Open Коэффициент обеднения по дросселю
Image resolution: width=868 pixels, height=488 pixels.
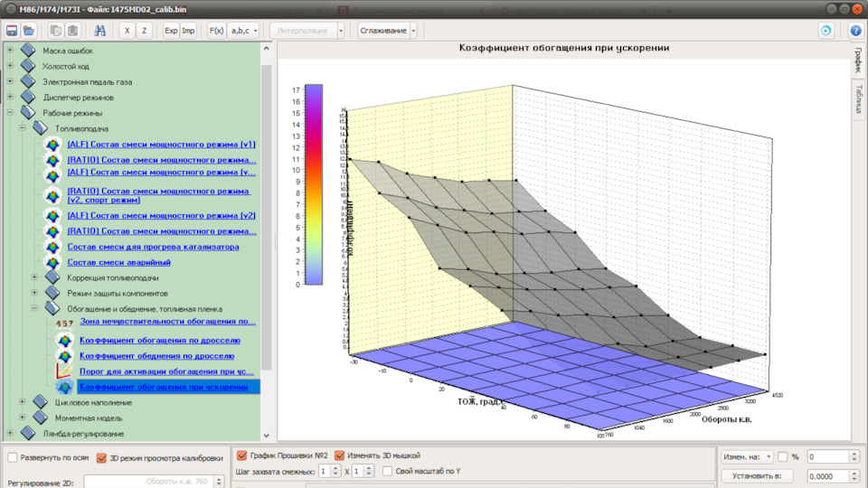[x=156, y=356]
